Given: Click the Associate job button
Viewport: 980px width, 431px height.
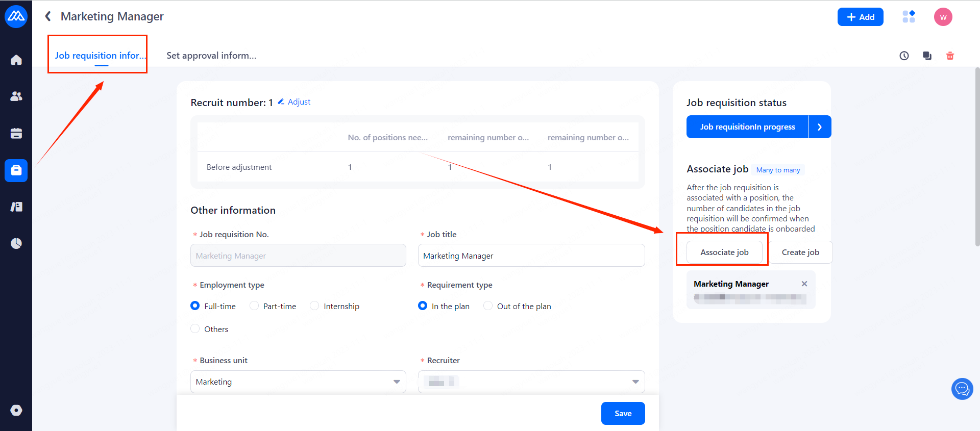Looking at the screenshot, I should point(724,252).
